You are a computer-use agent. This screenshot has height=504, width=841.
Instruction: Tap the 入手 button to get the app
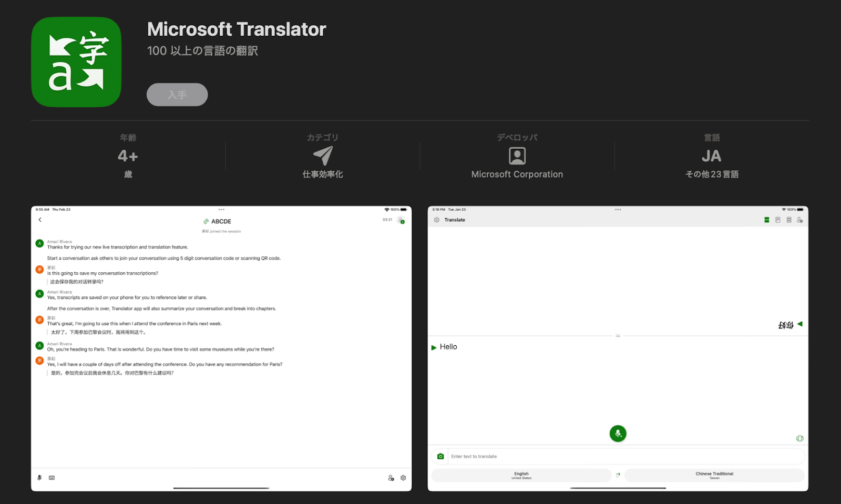[x=177, y=95]
